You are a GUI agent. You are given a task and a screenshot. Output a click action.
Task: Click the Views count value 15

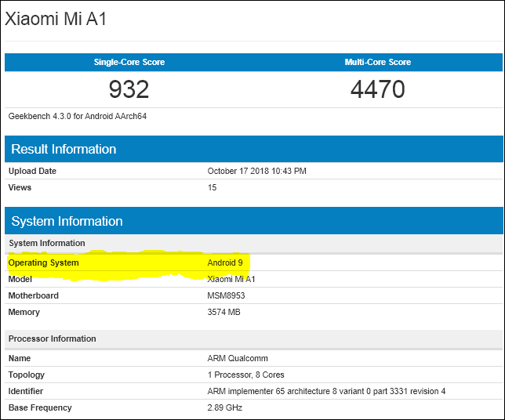pyautogui.click(x=212, y=187)
